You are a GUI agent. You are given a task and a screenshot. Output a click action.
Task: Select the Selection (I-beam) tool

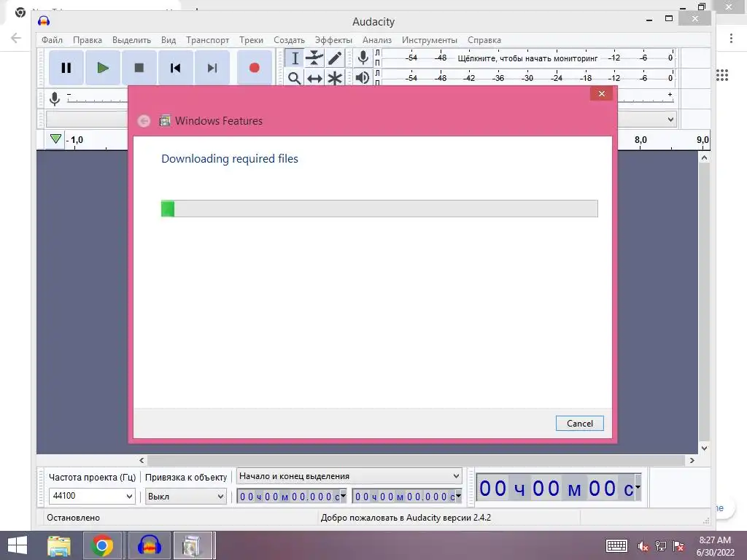295,58
